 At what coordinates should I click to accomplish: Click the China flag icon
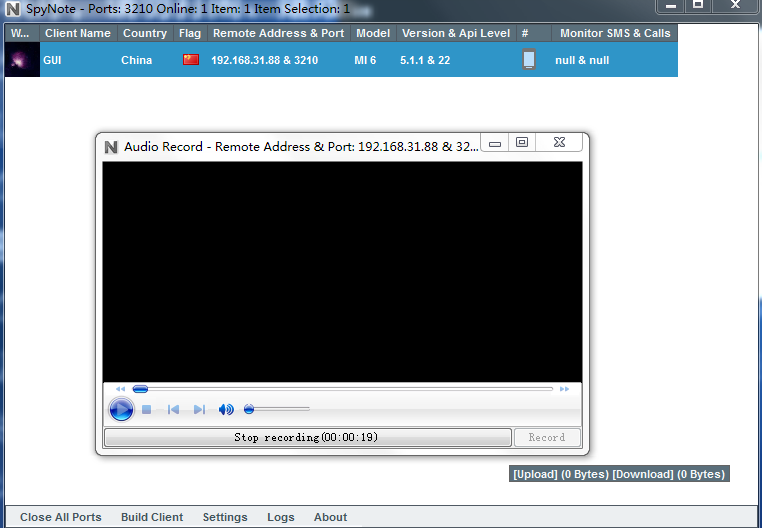[x=191, y=59]
